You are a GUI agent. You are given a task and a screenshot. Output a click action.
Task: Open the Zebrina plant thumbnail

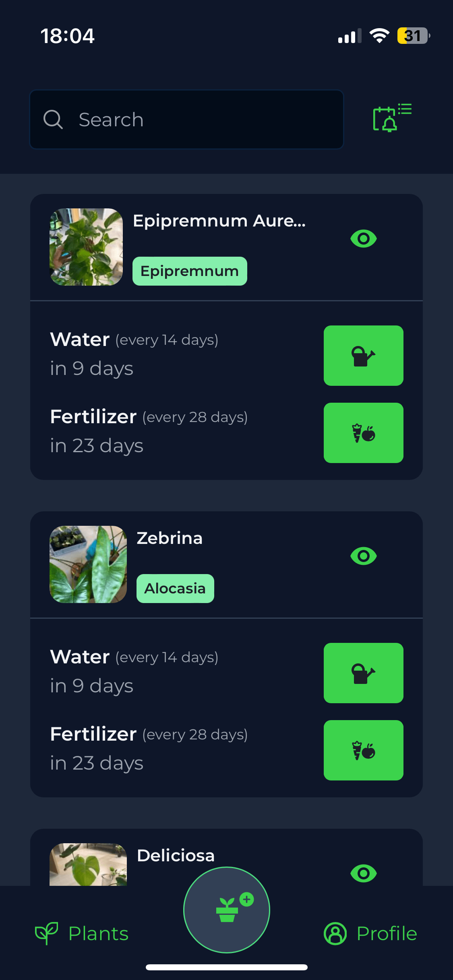coord(88,564)
